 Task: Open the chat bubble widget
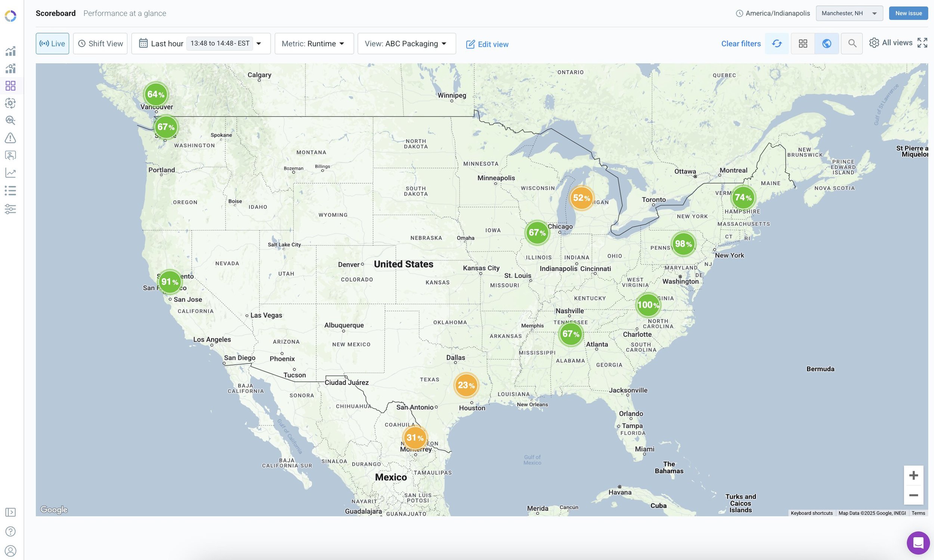pyautogui.click(x=918, y=543)
